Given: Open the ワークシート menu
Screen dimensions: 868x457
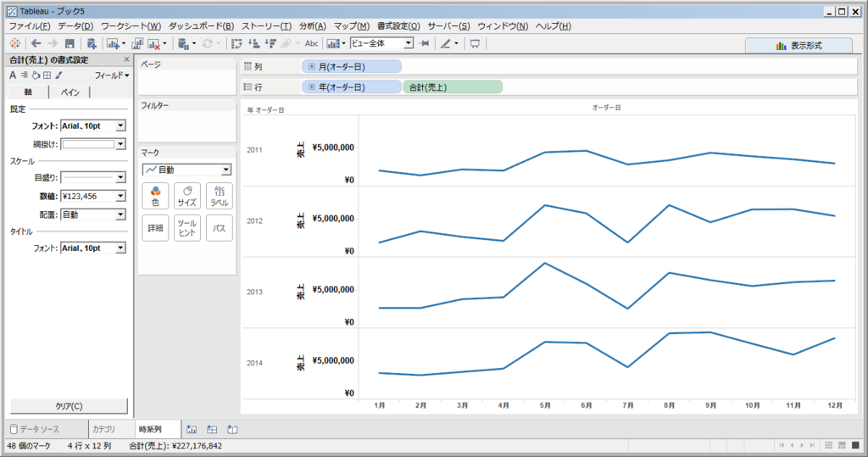Looking at the screenshot, I should 131,26.
